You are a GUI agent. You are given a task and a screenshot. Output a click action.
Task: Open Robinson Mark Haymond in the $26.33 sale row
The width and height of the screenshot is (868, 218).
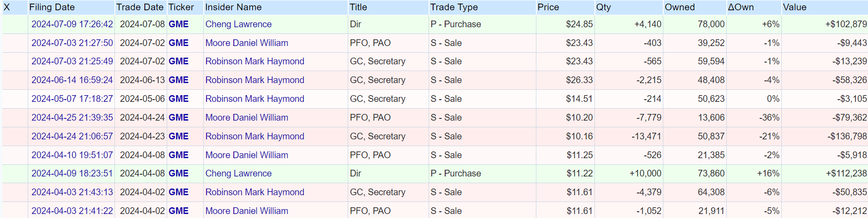tap(255, 80)
